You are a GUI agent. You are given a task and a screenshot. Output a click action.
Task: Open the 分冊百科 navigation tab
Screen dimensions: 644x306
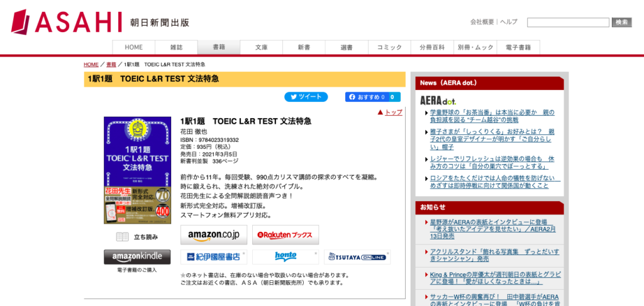click(433, 47)
